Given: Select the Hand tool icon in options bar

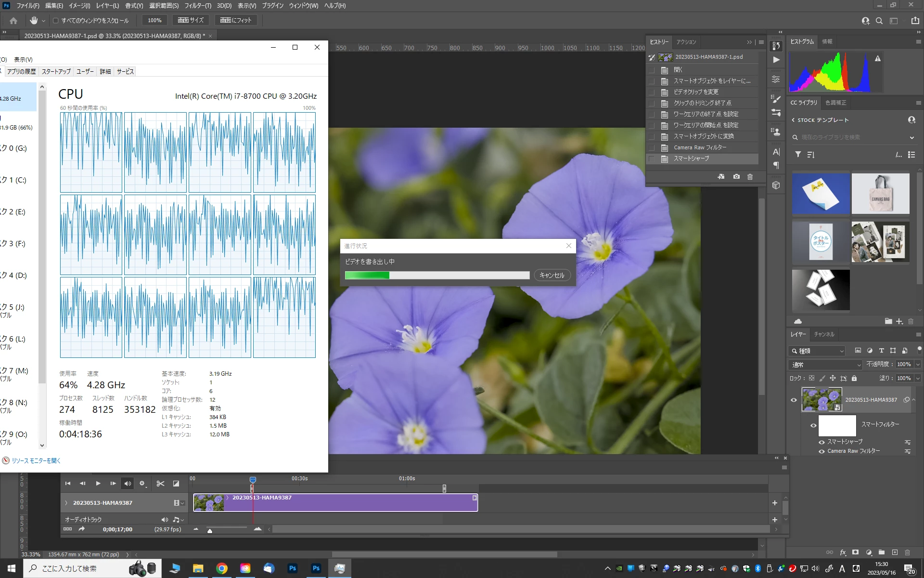Looking at the screenshot, I should (x=34, y=20).
